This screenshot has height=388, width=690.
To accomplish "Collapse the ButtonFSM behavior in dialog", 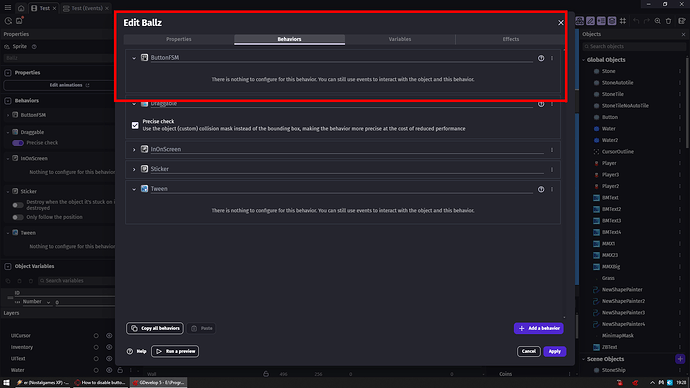I will pos(134,58).
